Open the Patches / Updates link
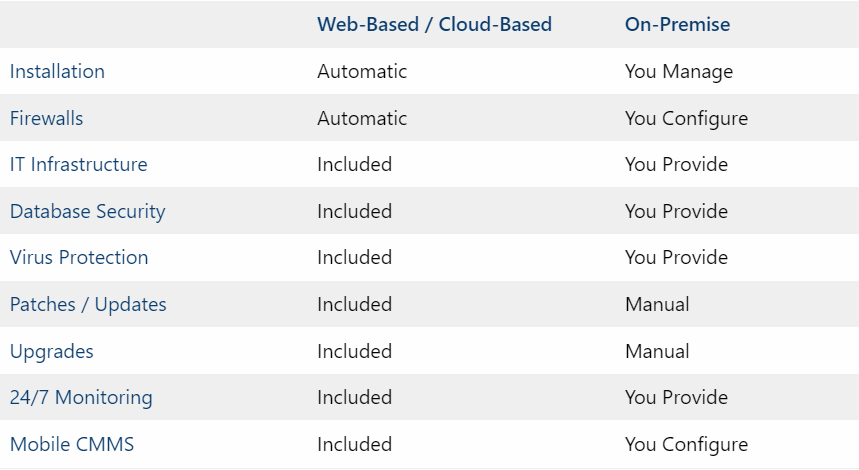The width and height of the screenshot is (859, 470). 88,305
